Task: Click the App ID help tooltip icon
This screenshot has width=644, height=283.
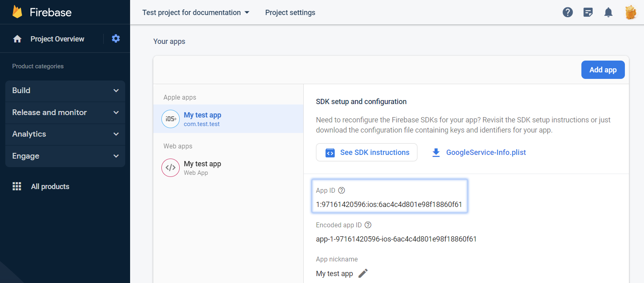Action: point(342,190)
